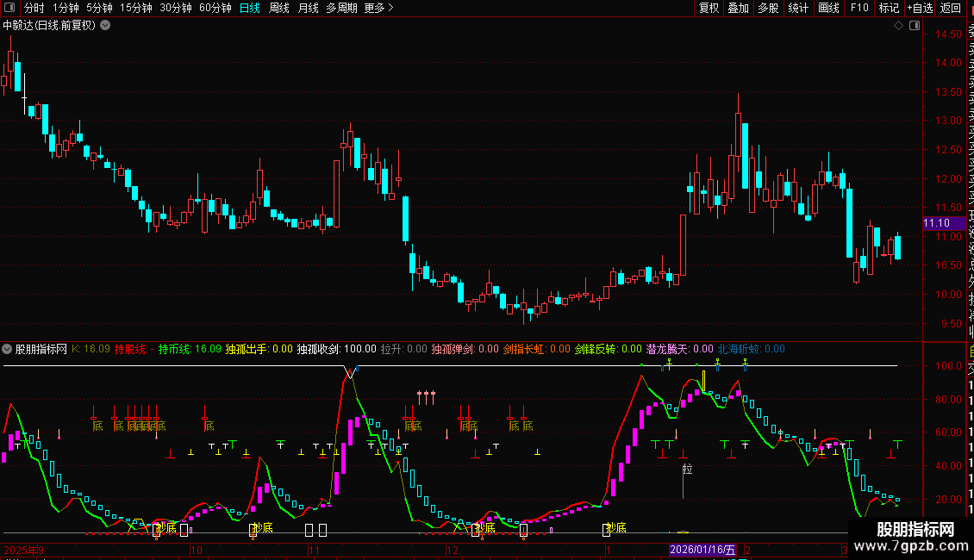The width and height of the screenshot is (974, 560).
Task: Add stock via +自选 button
Action: (919, 9)
